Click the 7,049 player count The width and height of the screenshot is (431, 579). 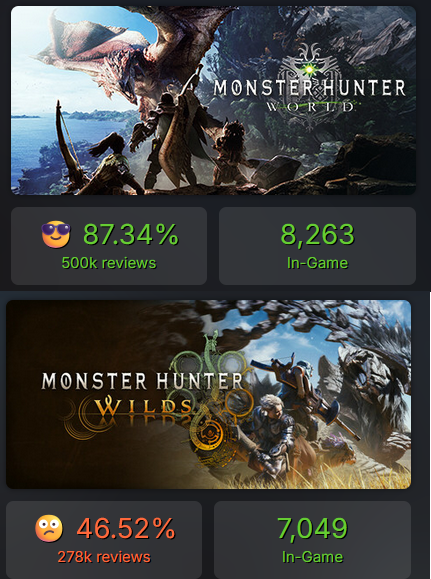[x=312, y=528]
